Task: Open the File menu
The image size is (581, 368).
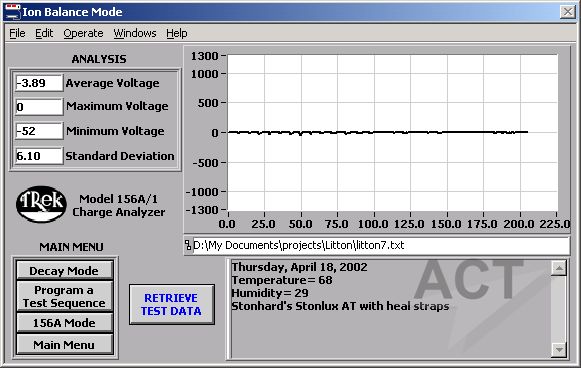Action: [17, 33]
